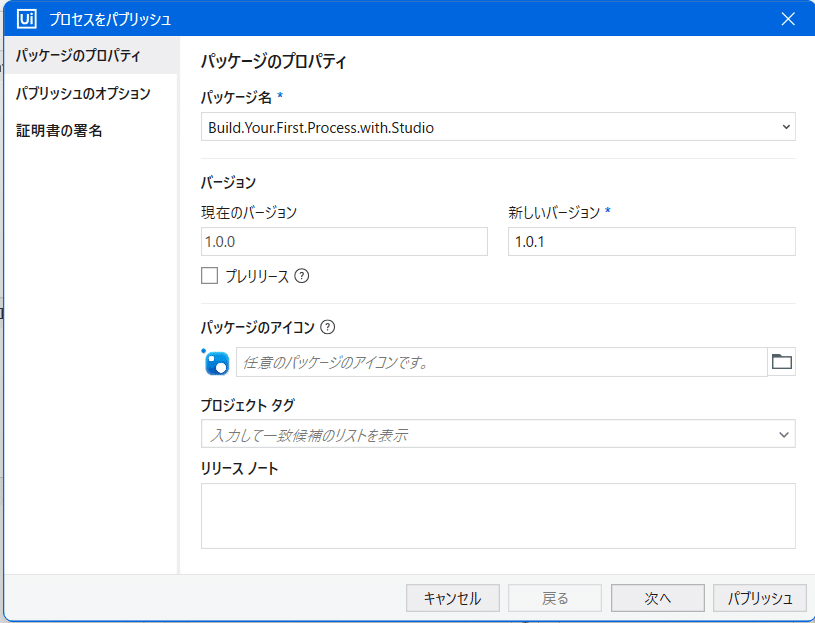
Task: Click the package name combo box text
Action: coord(321,127)
